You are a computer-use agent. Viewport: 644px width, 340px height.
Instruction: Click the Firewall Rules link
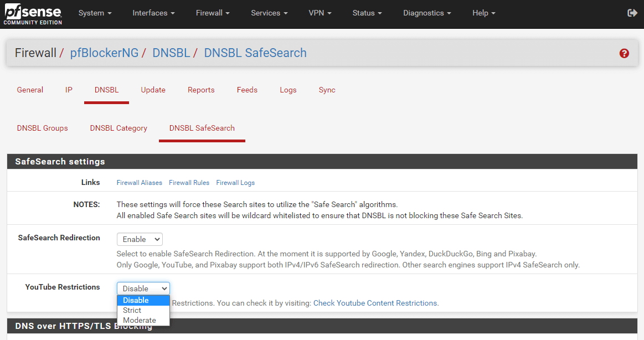click(189, 183)
